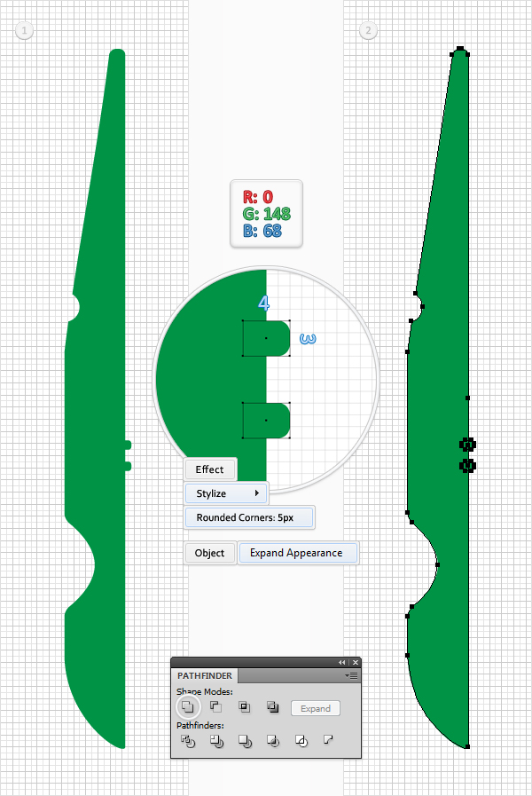Click the R: 0 color value

point(258,197)
